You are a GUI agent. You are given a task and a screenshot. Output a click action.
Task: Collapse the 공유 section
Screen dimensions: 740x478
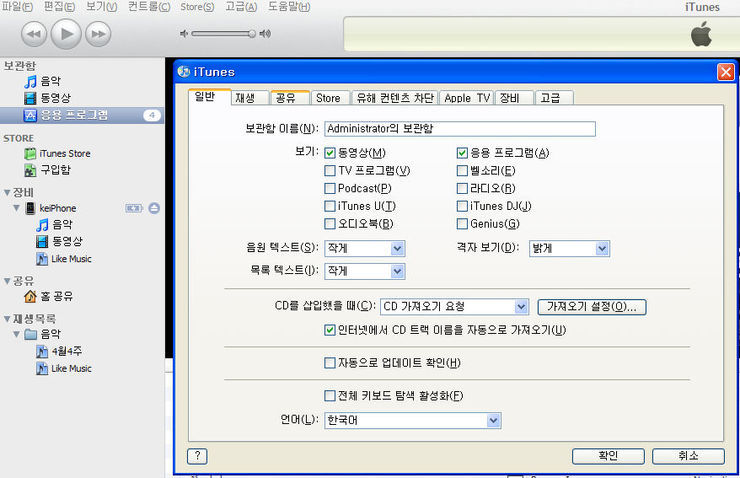point(7,281)
